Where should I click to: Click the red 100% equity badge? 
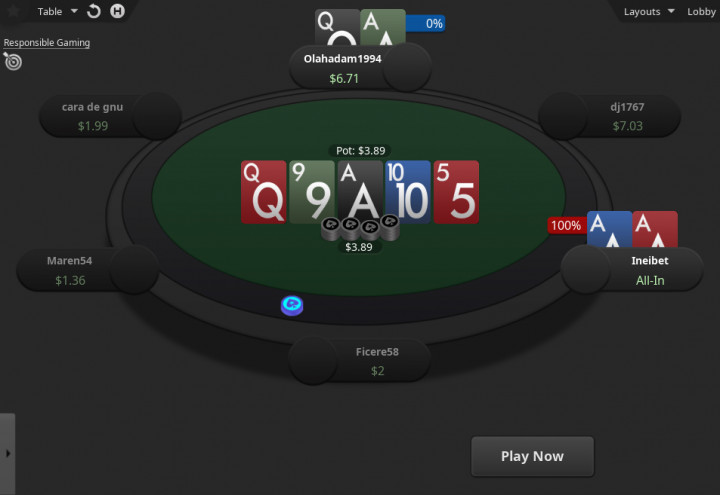click(567, 225)
